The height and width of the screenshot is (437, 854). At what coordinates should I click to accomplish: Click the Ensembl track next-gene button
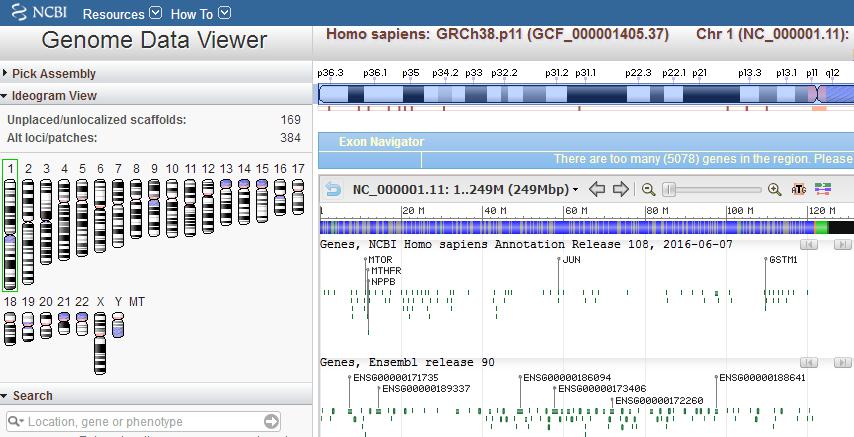pyautogui.click(x=842, y=362)
